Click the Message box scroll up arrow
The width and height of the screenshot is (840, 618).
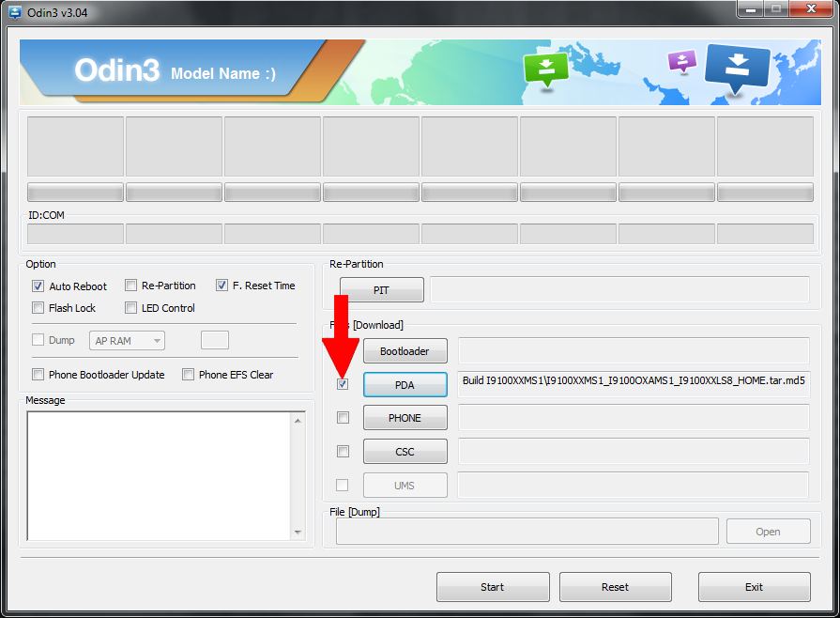298,421
